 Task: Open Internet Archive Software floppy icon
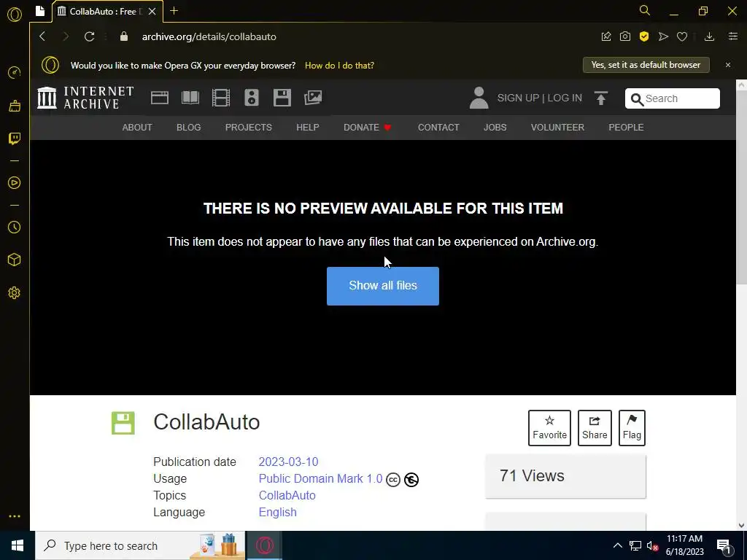coord(282,98)
